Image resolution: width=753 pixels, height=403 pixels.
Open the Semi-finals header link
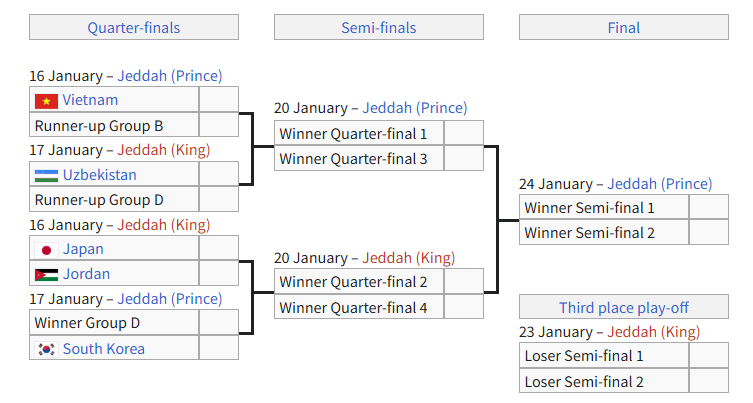click(x=379, y=28)
